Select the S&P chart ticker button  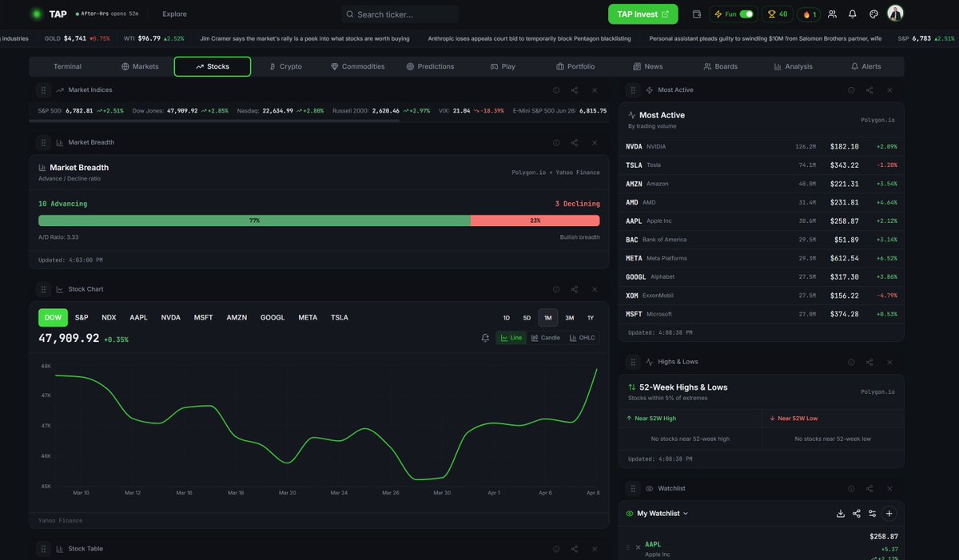[82, 318]
